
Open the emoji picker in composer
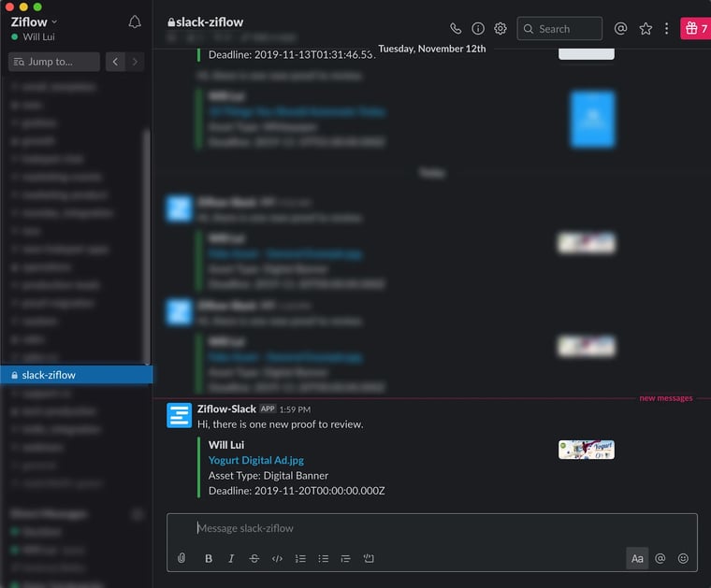pos(683,558)
